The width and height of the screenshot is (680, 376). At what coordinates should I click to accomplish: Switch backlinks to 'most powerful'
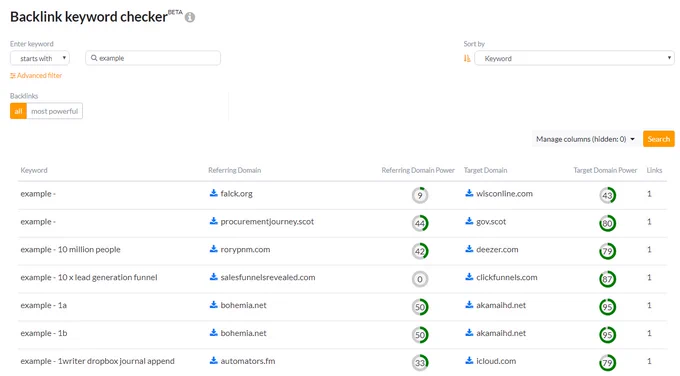(x=55, y=111)
